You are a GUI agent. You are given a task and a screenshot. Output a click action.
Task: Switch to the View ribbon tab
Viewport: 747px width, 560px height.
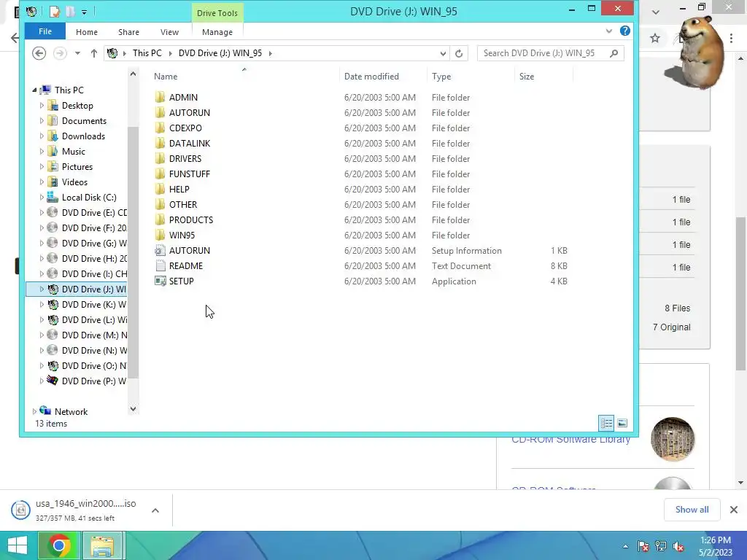169,32
